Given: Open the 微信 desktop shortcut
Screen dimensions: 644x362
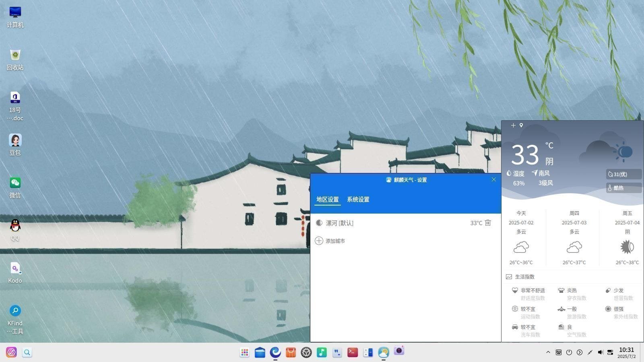Looking at the screenshot, I should (x=15, y=187).
